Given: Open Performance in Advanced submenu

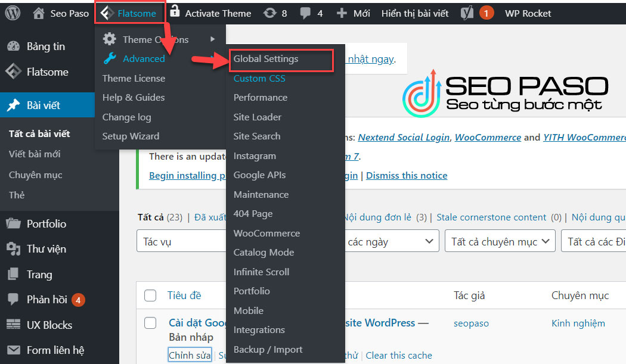Looking at the screenshot, I should [x=261, y=97].
